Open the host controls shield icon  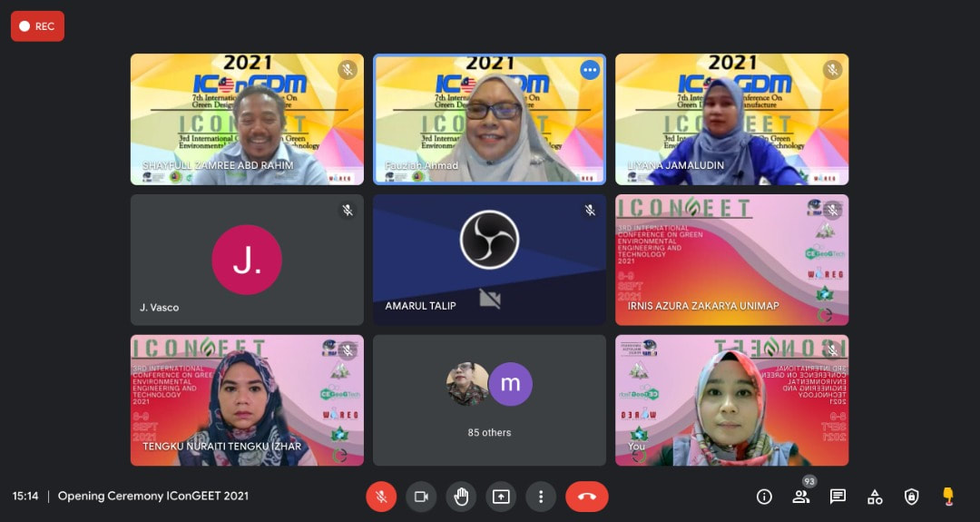coord(912,497)
